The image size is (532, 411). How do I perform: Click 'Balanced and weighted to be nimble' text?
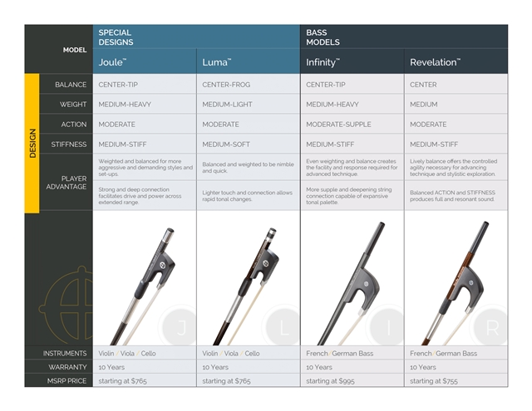point(248,168)
